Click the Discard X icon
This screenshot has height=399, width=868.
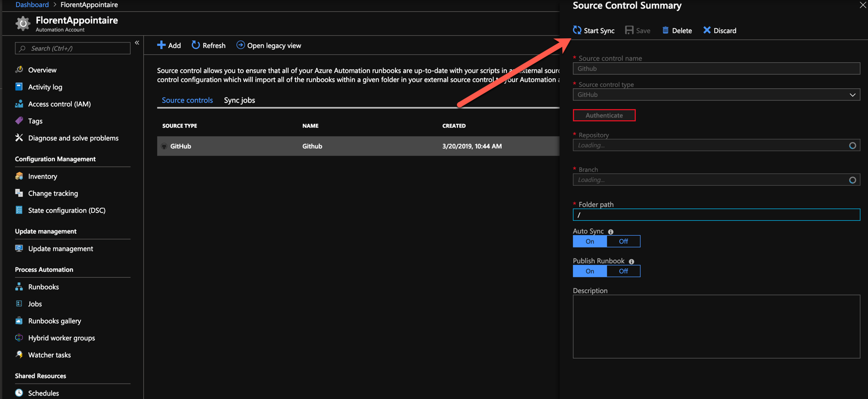coord(707,30)
